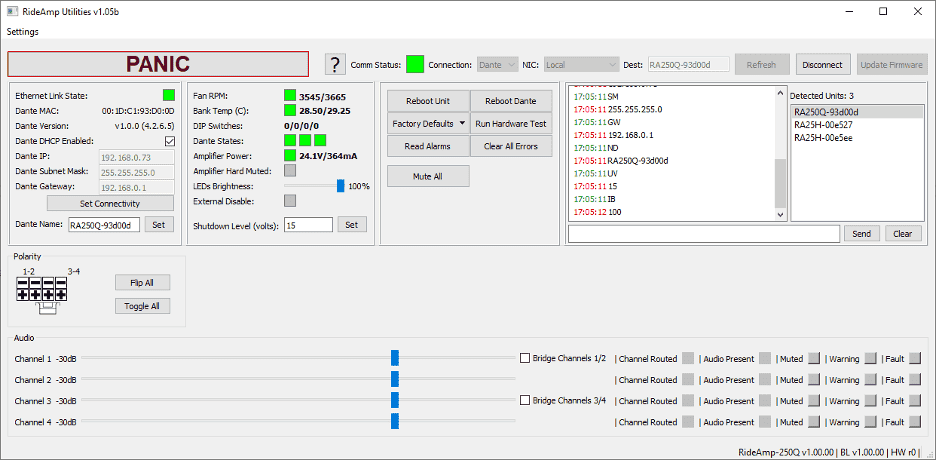
Task: Click the Shutdown Level volts input field
Action: click(x=308, y=225)
